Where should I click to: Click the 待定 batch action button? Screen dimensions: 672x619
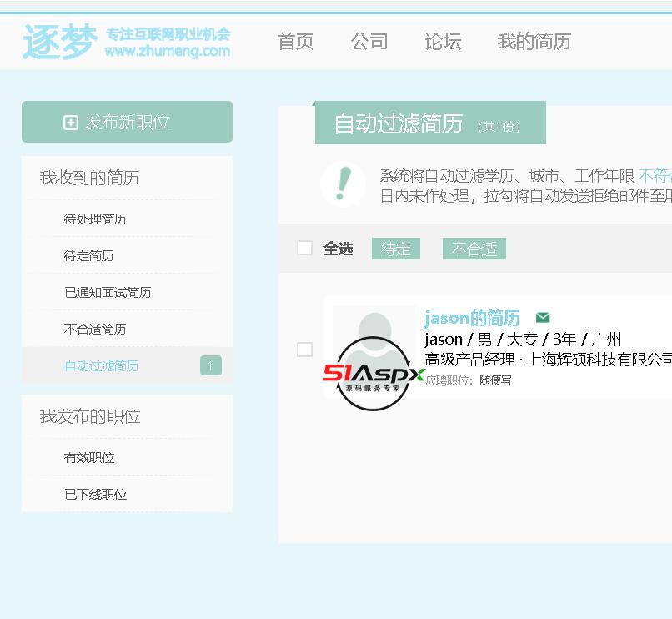[x=395, y=249]
